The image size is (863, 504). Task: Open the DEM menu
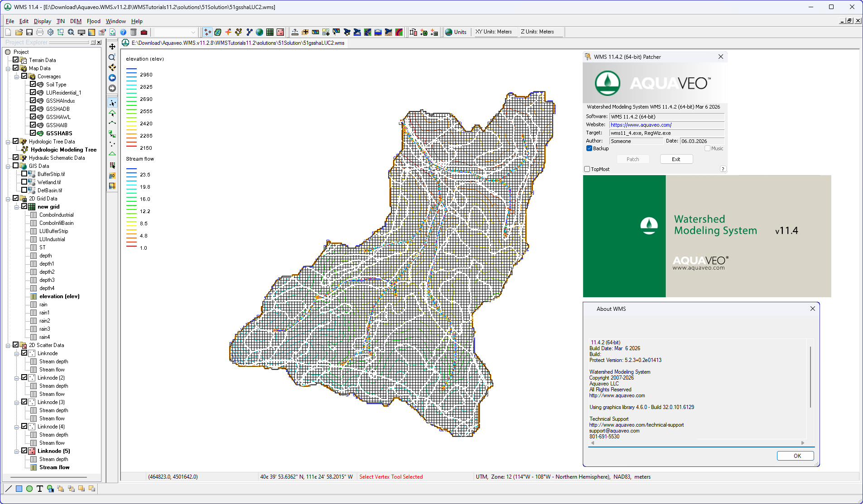click(76, 21)
